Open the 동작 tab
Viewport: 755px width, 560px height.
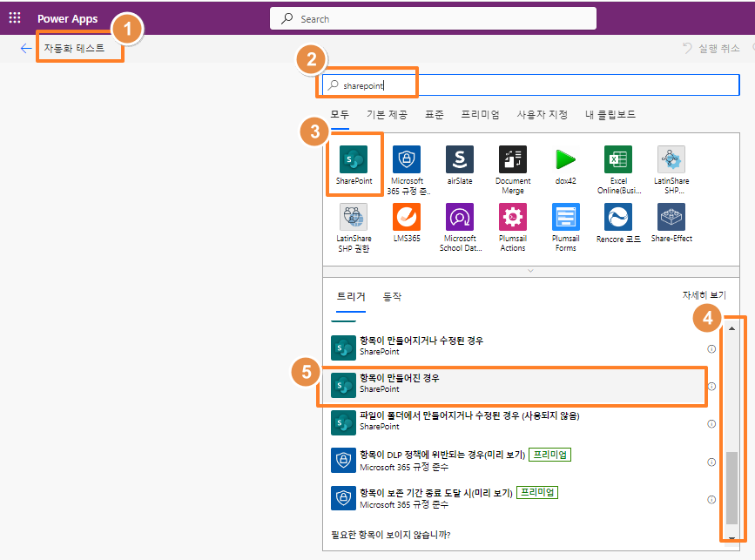click(x=392, y=297)
